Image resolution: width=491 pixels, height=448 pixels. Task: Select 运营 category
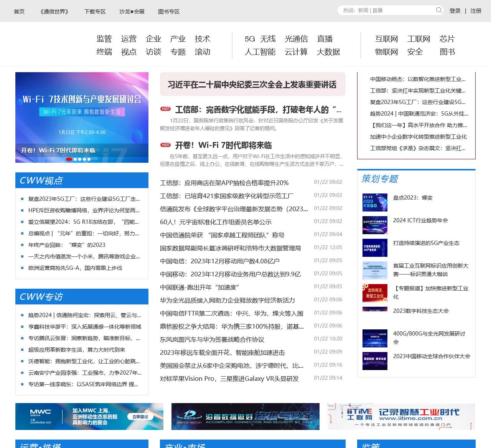(x=129, y=39)
